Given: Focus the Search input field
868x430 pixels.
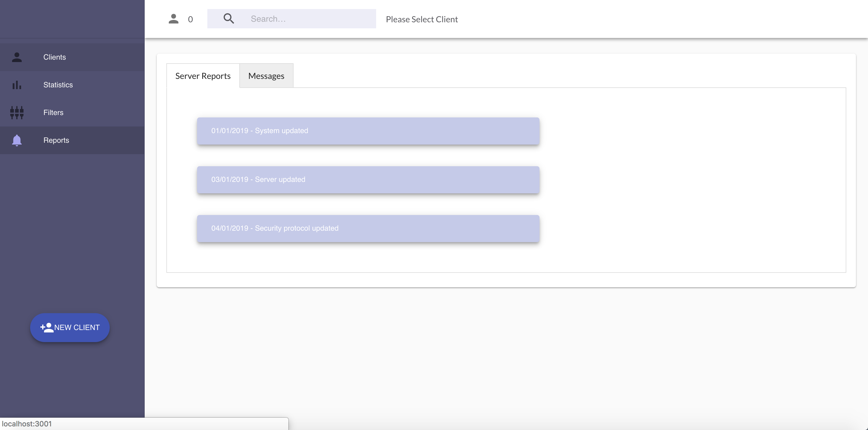Looking at the screenshot, I should pyautogui.click(x=310, y=19).
